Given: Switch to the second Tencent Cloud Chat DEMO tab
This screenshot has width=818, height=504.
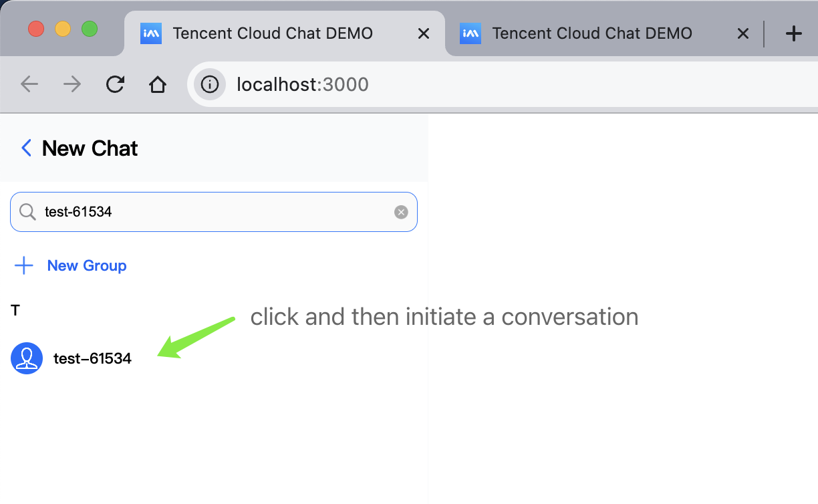Looking at the screenshot, I should point(591,33).
